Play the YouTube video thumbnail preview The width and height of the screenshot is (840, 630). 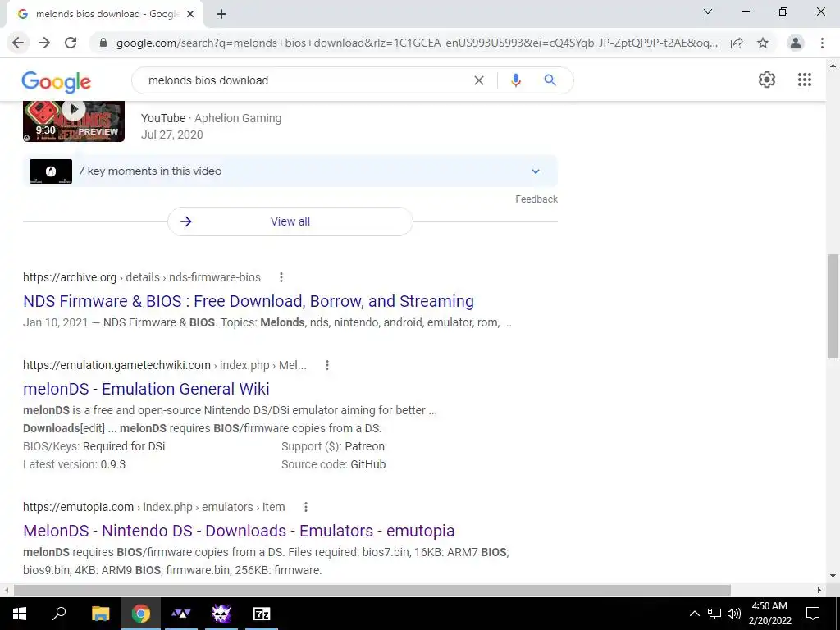click(74, 121)
